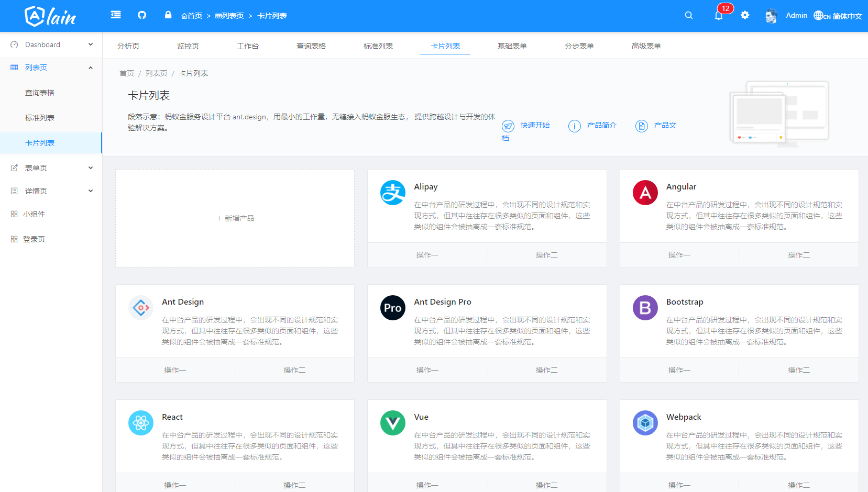Click the Alain logo in header
Viewport: 868px width, 492px height.
point(50,16)
